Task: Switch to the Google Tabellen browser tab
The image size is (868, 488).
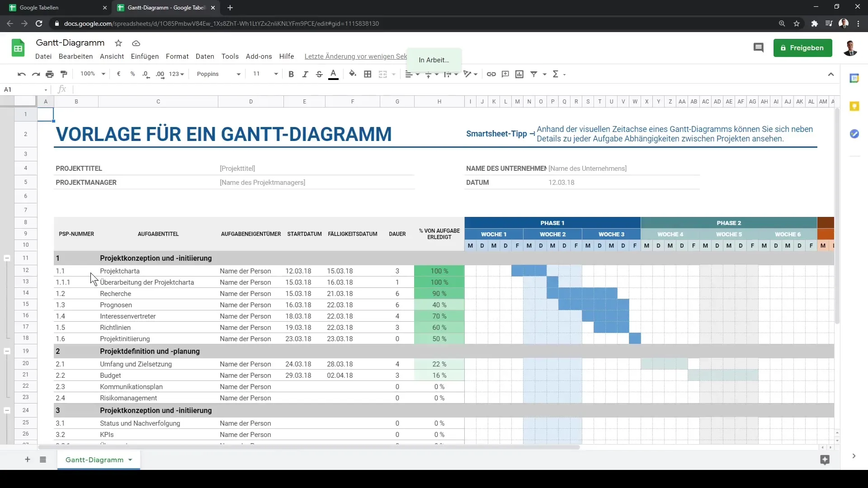Action: click(x=57, y=8)
